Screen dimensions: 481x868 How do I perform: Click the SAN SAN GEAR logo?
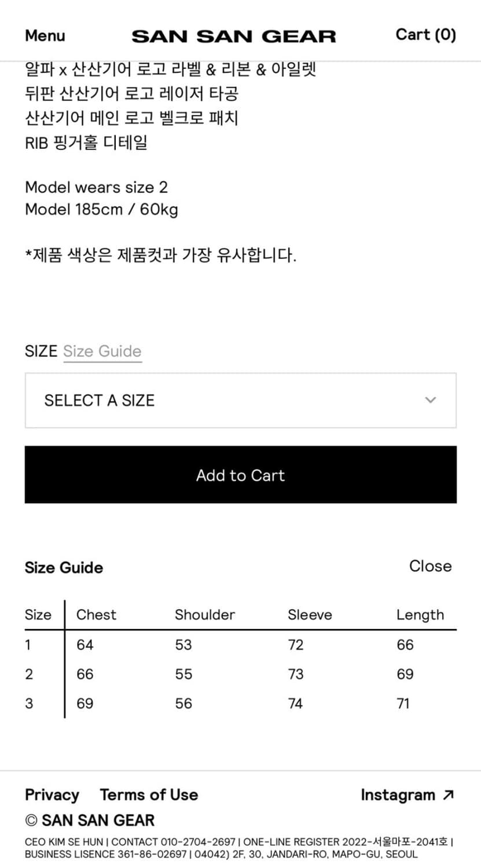[234, 35]
